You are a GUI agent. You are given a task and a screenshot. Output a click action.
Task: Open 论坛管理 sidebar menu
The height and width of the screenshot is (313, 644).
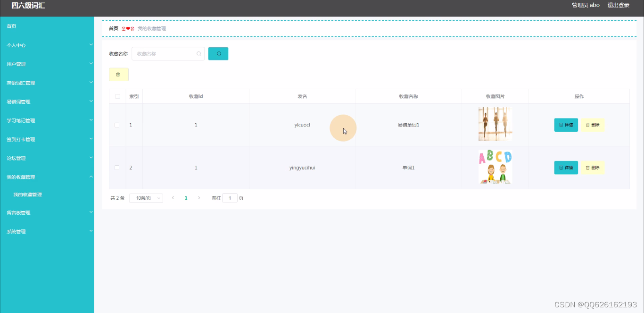pyautogui.click(x=47, y=159)
